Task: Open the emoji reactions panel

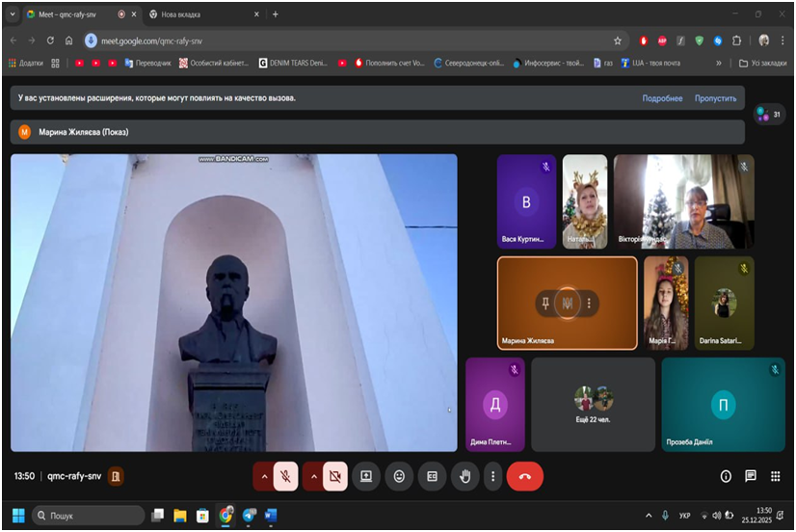Action: tap(399, 476)
